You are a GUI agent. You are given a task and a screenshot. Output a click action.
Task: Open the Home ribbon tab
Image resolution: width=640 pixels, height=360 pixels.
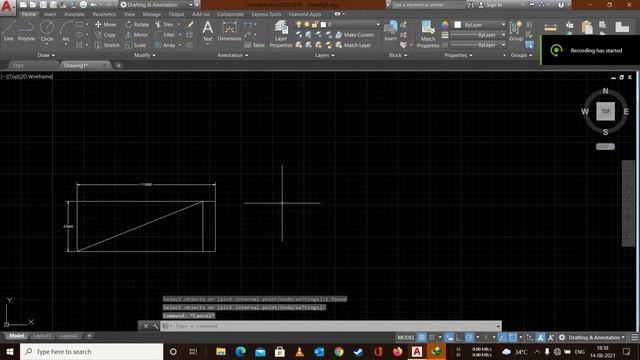29,14
